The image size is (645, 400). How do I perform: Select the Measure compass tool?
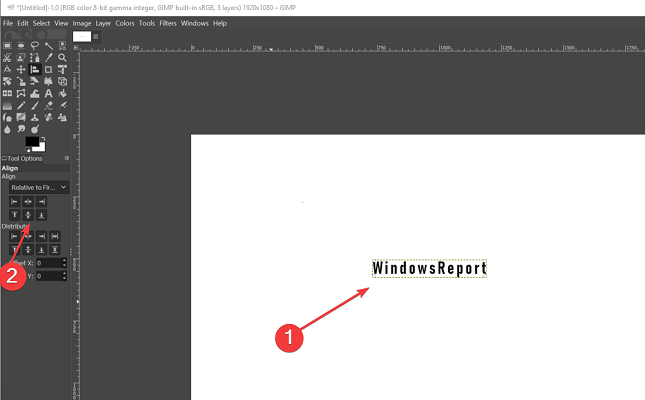pos(7,70)
